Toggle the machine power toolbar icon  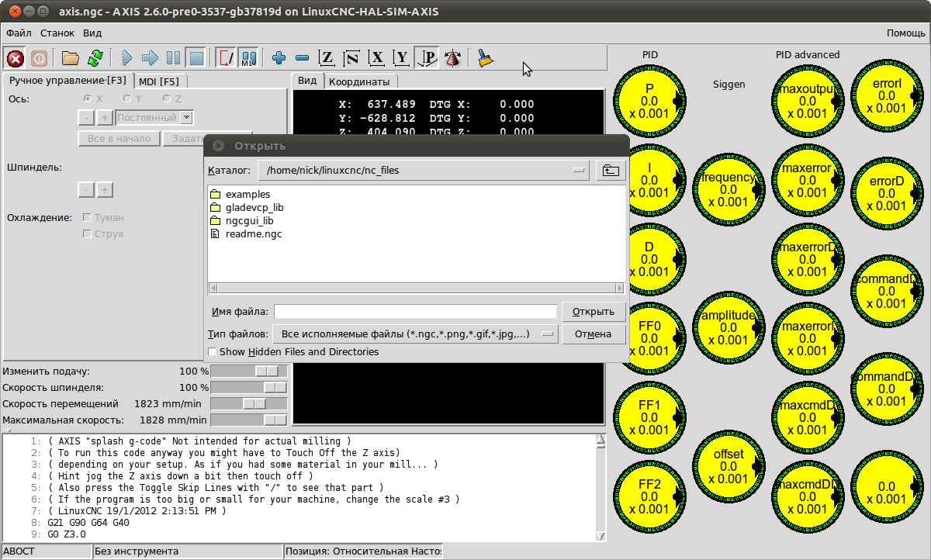(39, 57)
